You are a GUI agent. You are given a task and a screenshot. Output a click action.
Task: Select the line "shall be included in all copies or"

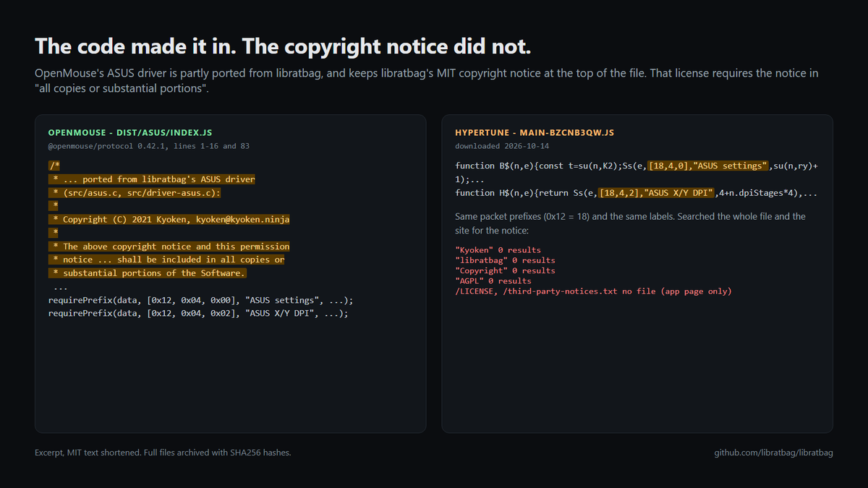166,260
